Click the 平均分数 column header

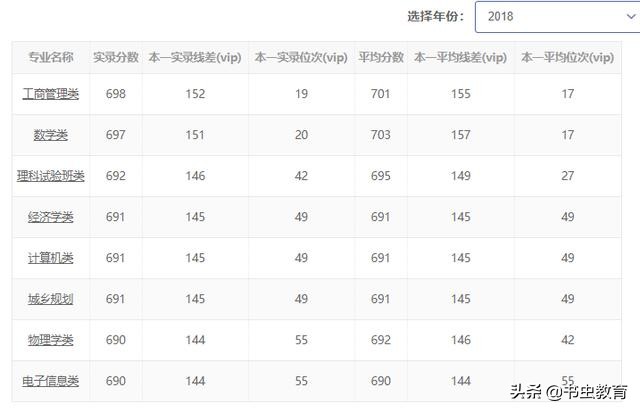click(381, 57)
